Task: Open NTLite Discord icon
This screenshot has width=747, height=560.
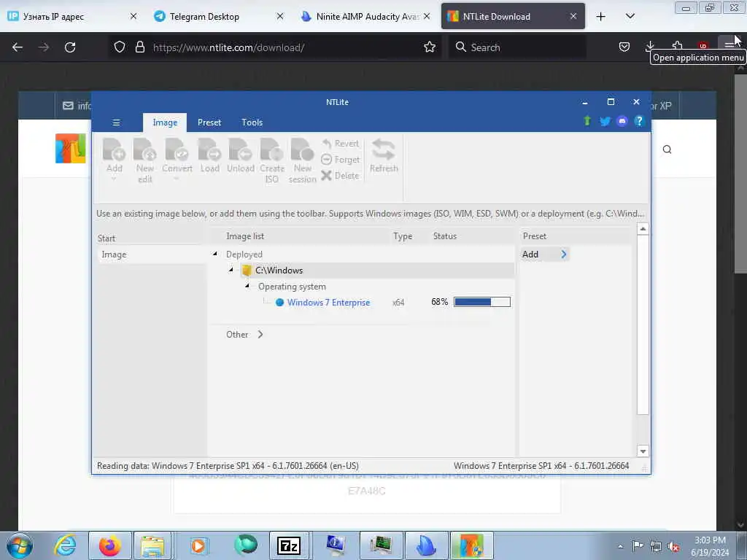Action: tap(622, 122)
